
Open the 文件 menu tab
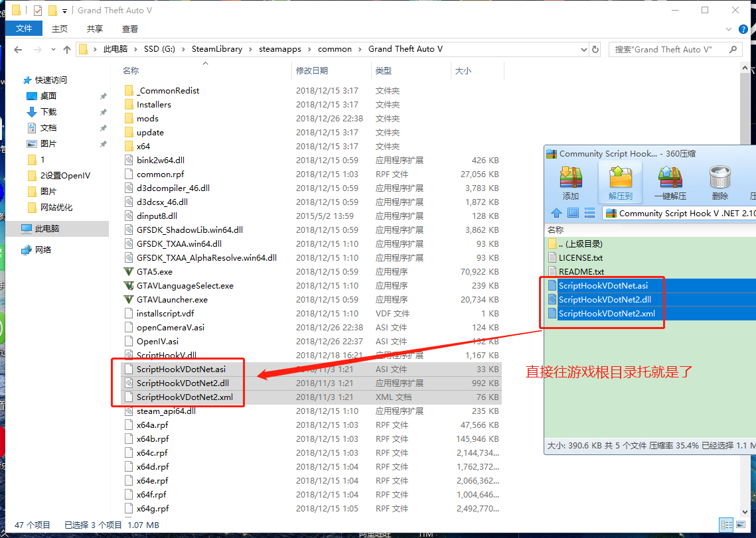point(24,29)
